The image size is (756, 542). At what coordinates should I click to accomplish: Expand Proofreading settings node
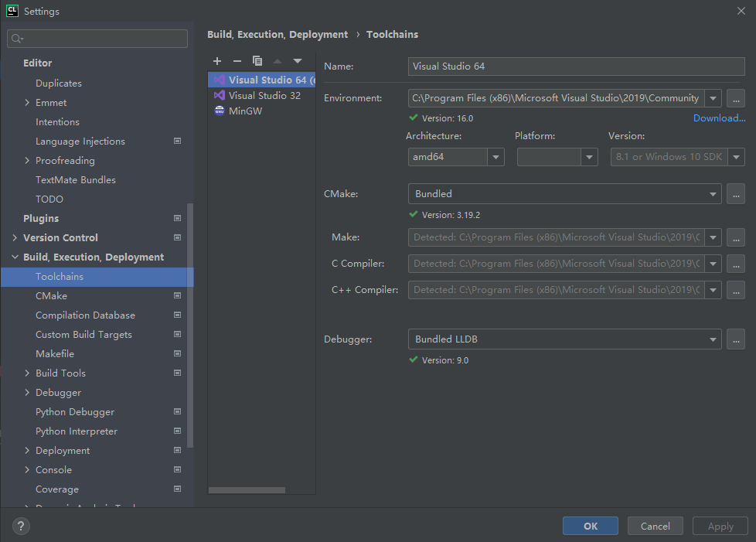27,160
